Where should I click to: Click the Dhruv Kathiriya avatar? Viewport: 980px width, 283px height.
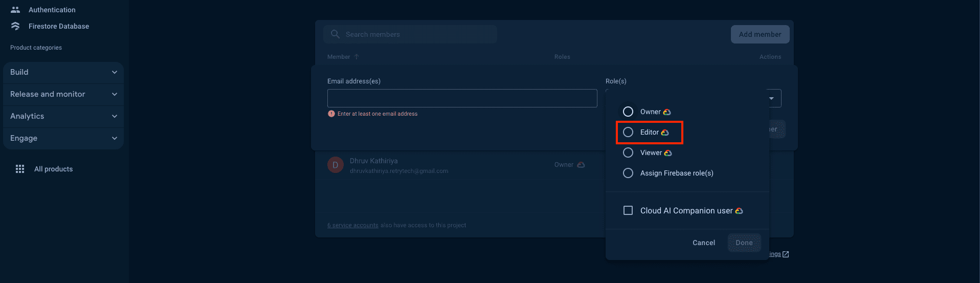(x=336, y=165)
